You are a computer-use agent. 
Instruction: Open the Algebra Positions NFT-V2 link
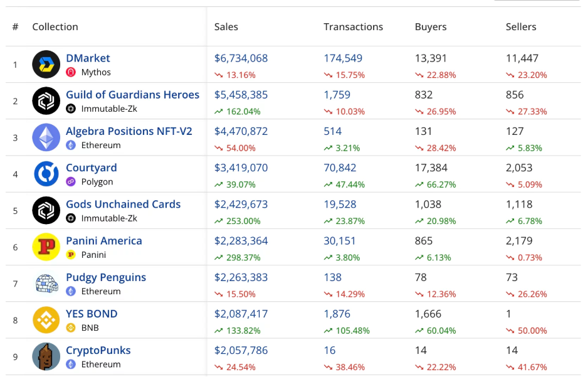point(129,131)
